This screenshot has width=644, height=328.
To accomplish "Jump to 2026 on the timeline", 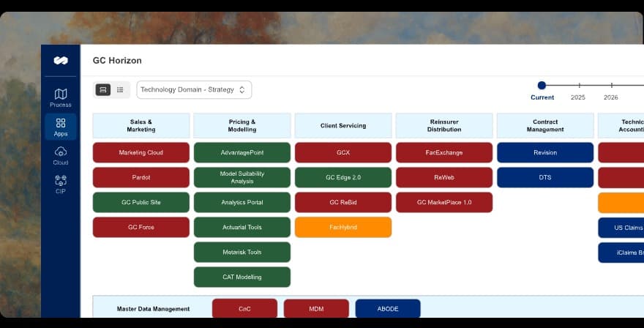I will point(611,97).
